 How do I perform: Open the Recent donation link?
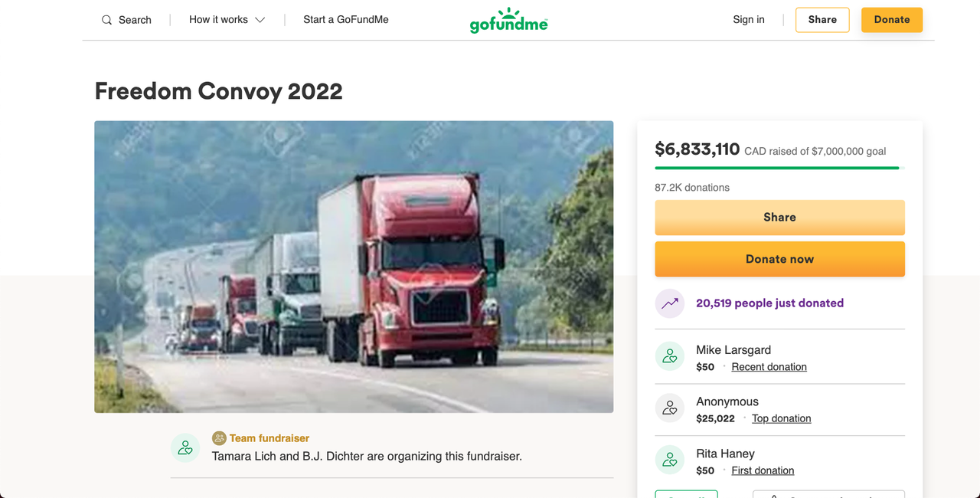769,367
